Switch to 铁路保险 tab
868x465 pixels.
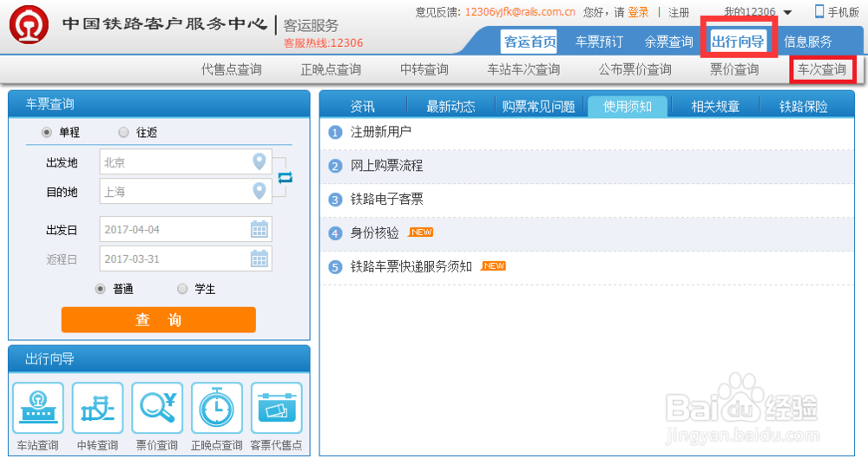(803, 107)
